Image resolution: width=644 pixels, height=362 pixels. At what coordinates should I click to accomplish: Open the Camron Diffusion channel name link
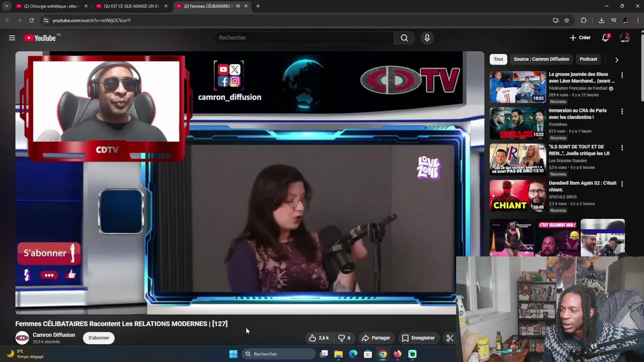click(x=54, y=335)
